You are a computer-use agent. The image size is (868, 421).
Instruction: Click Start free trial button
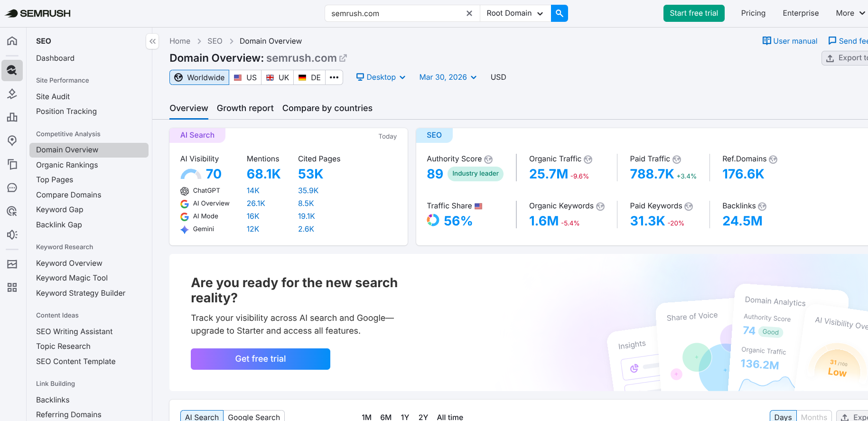coord(694,13)
